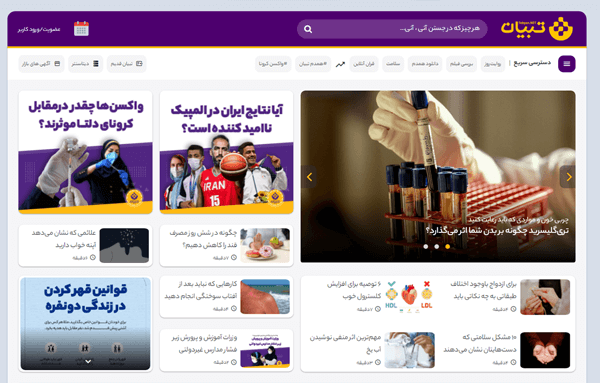Viewport: 600px width, 383px height.
Task: Select the yellow active carousel dot
Action: [447, 247]
